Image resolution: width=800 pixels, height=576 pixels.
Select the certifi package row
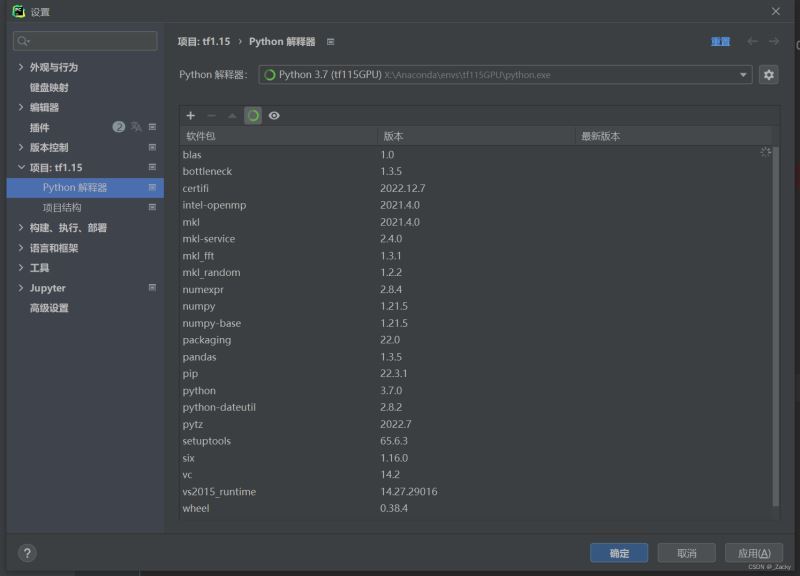click(x=476, y=188)
